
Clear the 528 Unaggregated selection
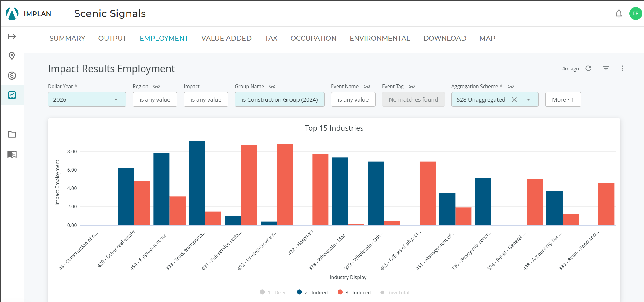click(x=514, y=99)
